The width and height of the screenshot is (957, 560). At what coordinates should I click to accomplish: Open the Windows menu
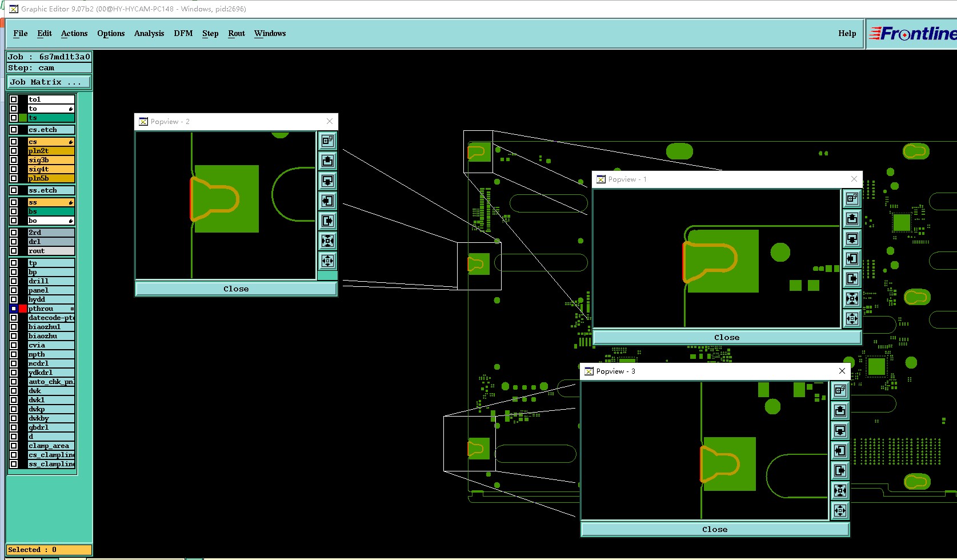click(x=270, y=33)
